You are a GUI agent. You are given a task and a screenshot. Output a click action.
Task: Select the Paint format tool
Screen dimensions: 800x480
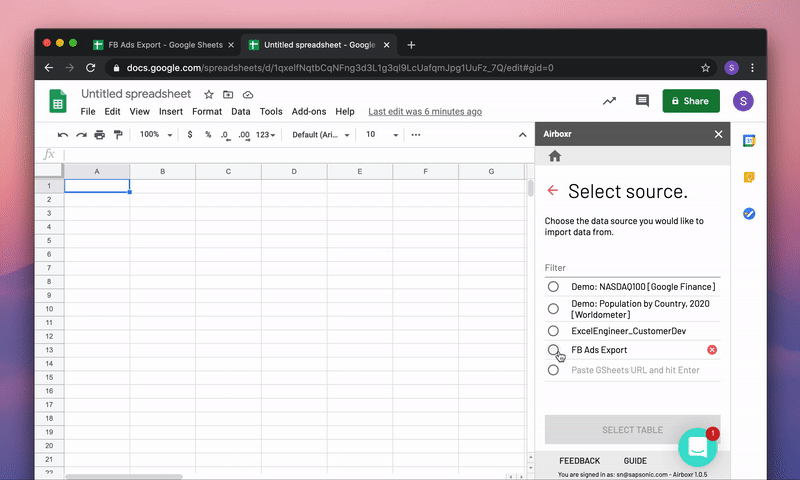(118, 135)
